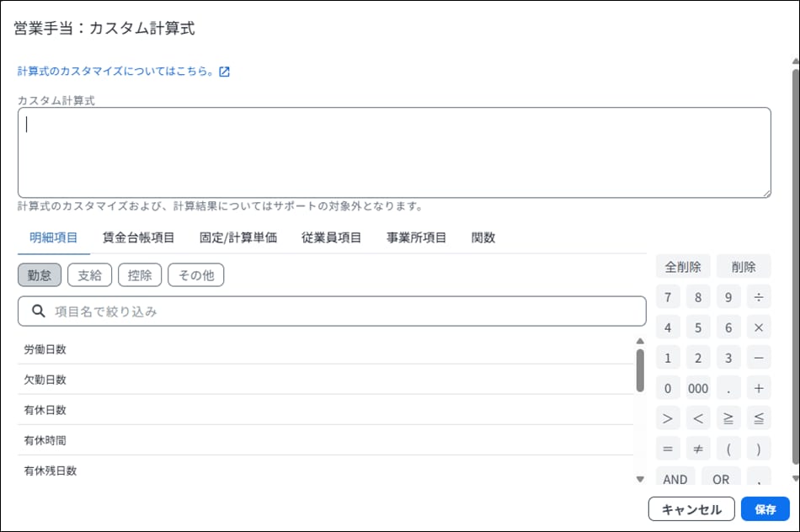The height and width of the screenshot is (532, 800).
Task: Toggle the 勤怠 filter chip
Action: pyautogui.click(x=40, y=274)
